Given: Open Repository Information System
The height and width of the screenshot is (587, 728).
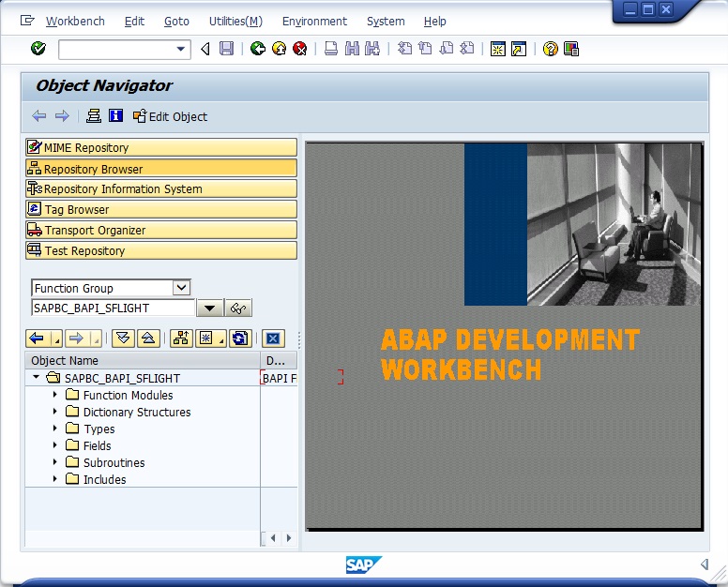Looking at the screenshot, I should [x=161, y=188].
